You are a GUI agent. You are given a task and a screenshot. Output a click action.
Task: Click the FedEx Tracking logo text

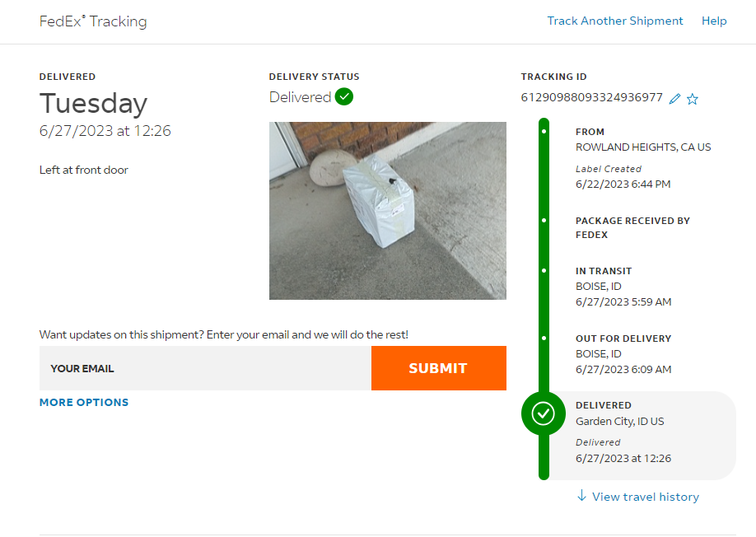(x=93, y=21)
